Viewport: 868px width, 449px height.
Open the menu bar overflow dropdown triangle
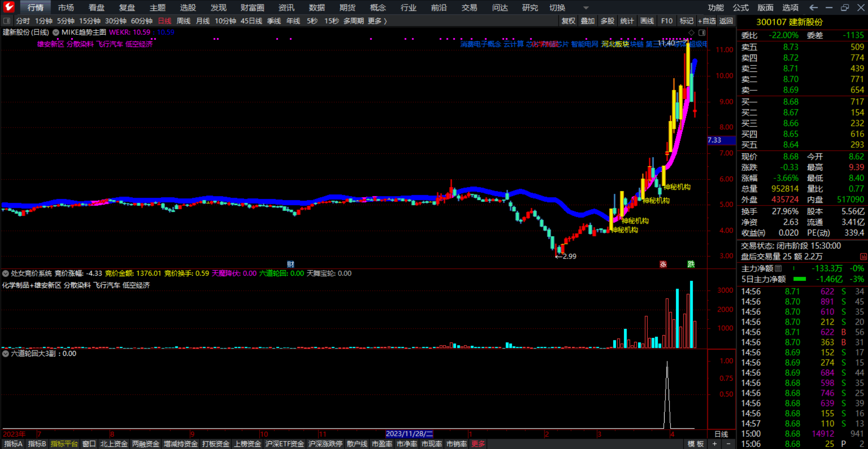pos(586,8)
